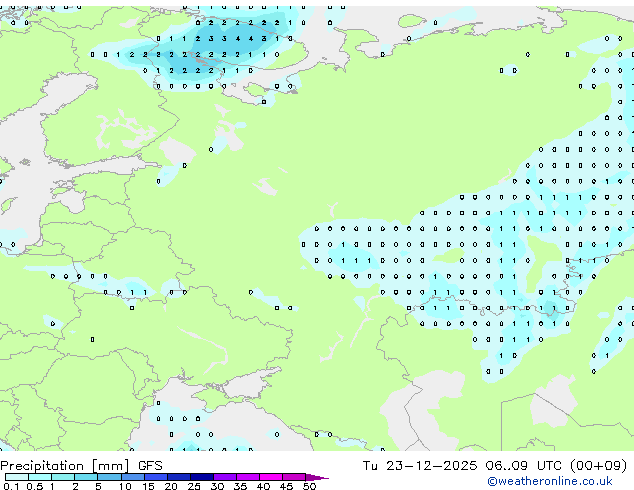Select the 35–40 mm legend swatch
Screen dimensions: 634x490
248,477
